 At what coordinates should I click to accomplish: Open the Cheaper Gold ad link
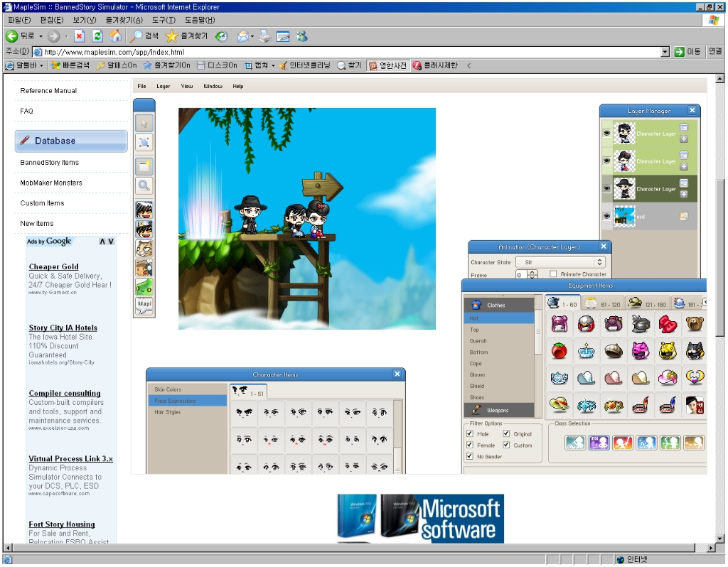pos(53,266)
